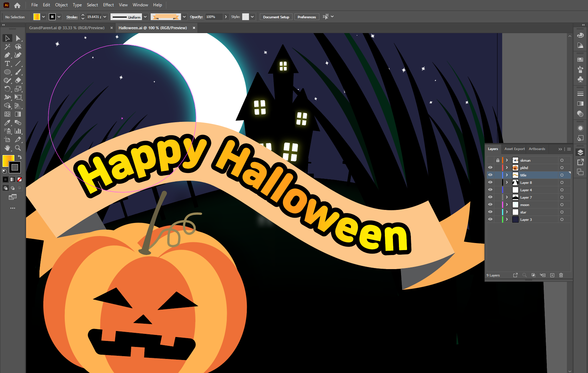Open the Layers panel options menu
588x373 pixels.
tap(569, 149)
